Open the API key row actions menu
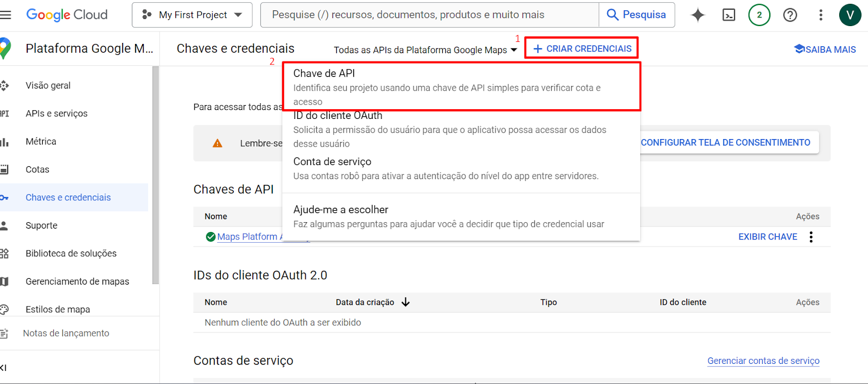 (811, 237)
